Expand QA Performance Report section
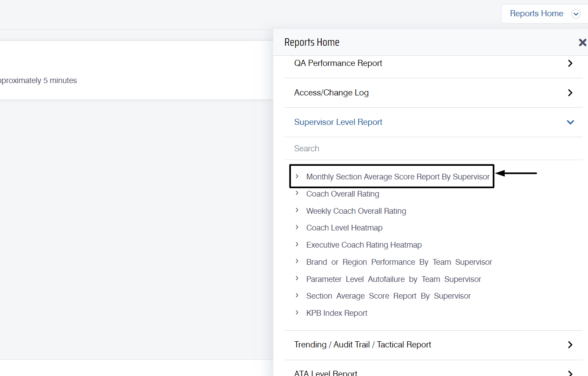The height and width of the screenshot is (376, 588). pos(433,63)
